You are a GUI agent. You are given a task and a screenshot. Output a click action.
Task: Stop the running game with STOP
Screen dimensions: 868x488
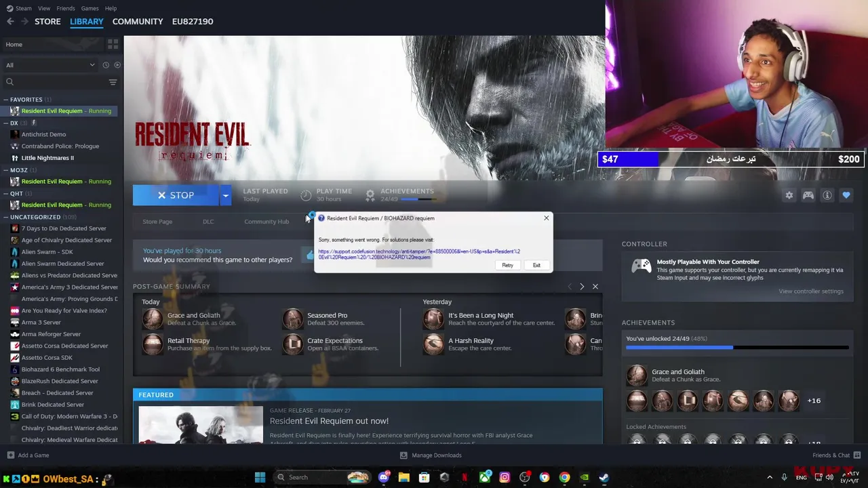click(x=176, y=195)
